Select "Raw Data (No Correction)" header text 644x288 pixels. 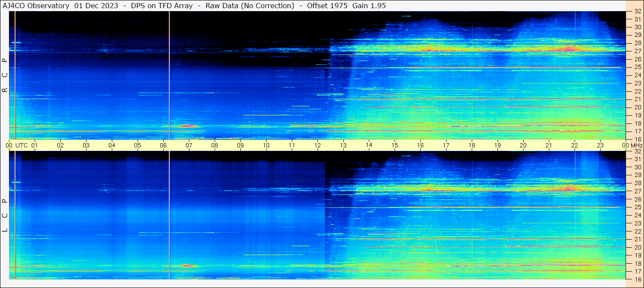click(x=250, y=6)
